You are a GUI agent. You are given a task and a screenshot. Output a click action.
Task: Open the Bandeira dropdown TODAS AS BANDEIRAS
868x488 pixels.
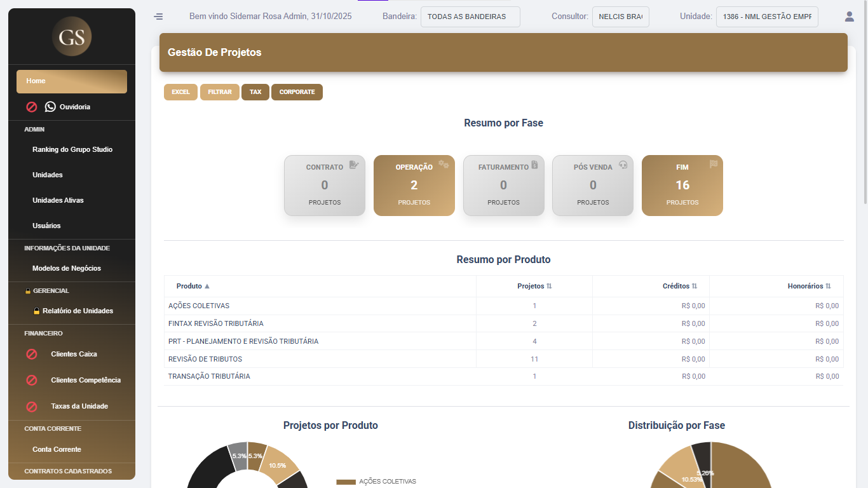[470, 17]
